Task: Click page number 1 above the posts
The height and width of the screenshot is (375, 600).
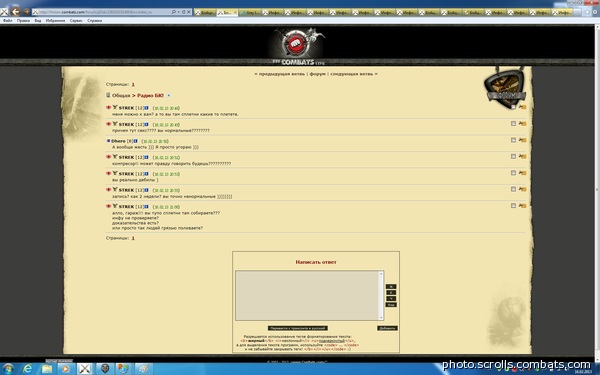Action: coord(133,84)
